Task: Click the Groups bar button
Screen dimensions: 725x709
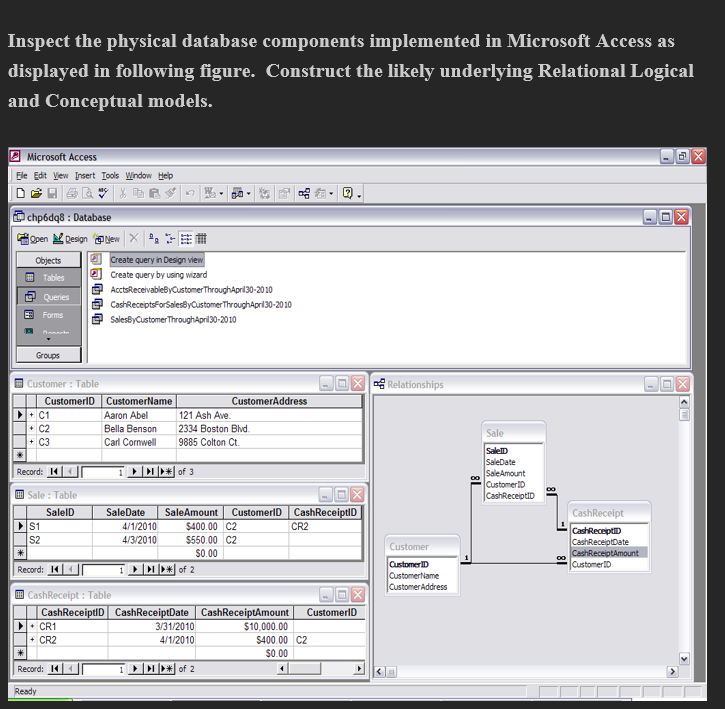Action: pos(49,355)
